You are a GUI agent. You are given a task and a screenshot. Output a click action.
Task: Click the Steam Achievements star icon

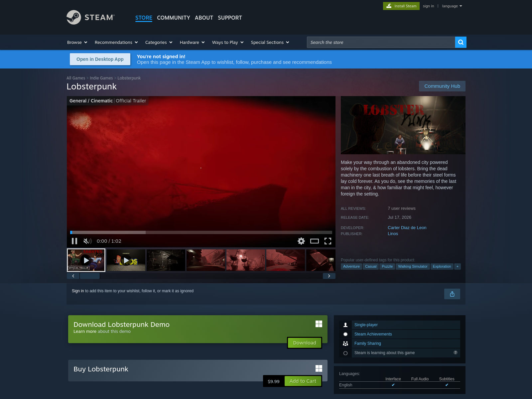click(x=345, y=334)
